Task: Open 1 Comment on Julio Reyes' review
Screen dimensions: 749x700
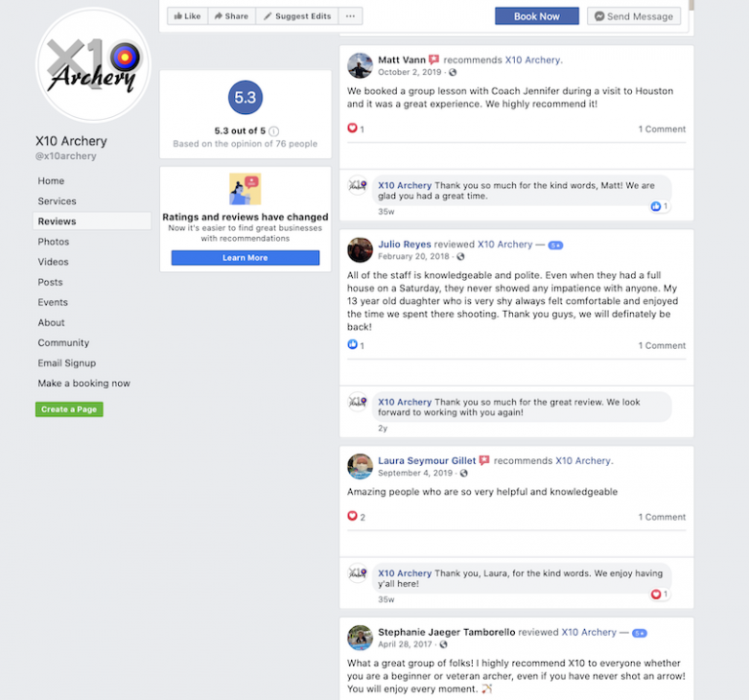Action: pos(661,345)
